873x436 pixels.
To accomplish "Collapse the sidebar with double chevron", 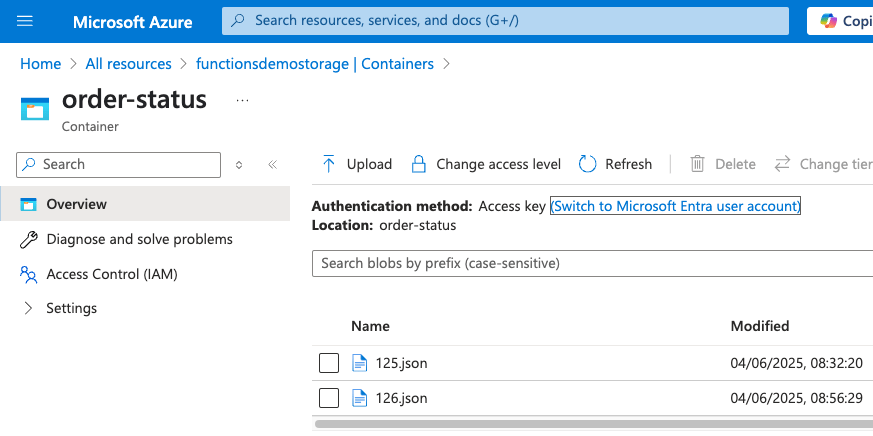I will [272, 165].
